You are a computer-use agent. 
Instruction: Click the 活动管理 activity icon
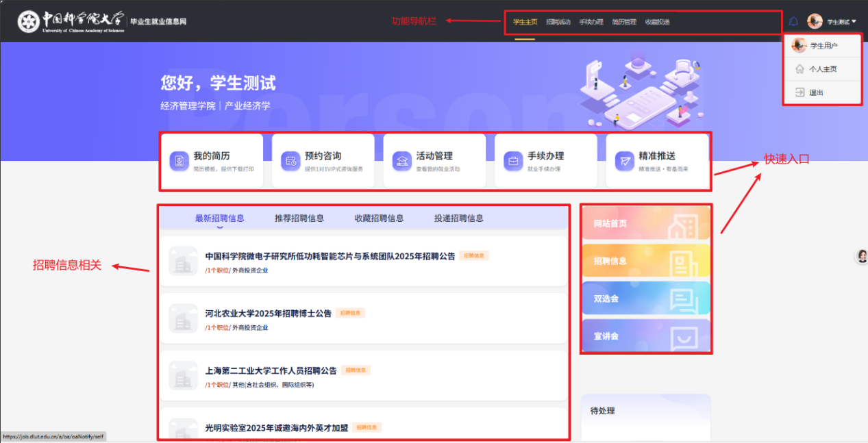401,161
